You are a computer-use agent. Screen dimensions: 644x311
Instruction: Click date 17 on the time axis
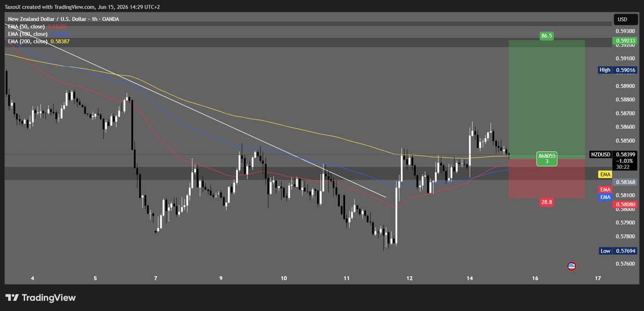597,278
